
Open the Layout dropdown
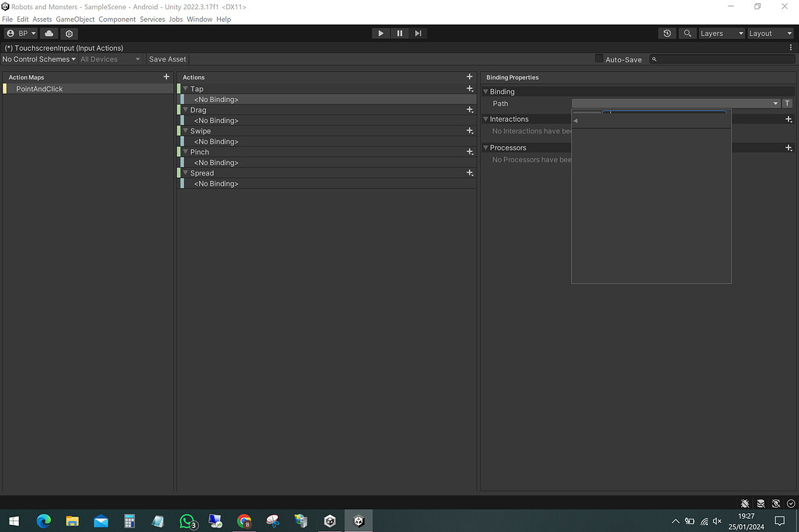coord(769,33)
